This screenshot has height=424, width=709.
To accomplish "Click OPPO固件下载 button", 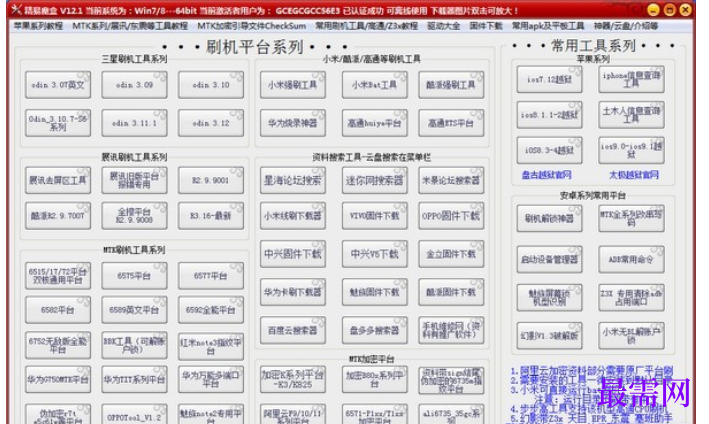I will [451, 216].
